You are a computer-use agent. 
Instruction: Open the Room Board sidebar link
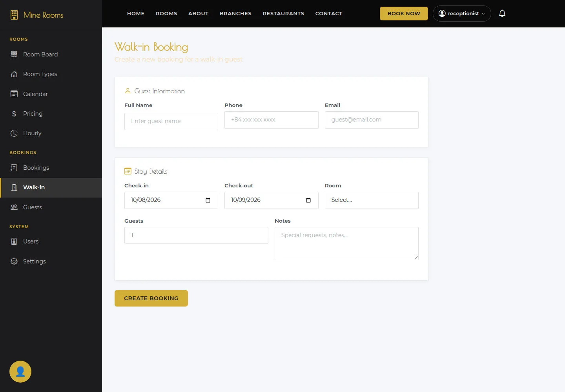pyautogui.click(x=51, y=54)
